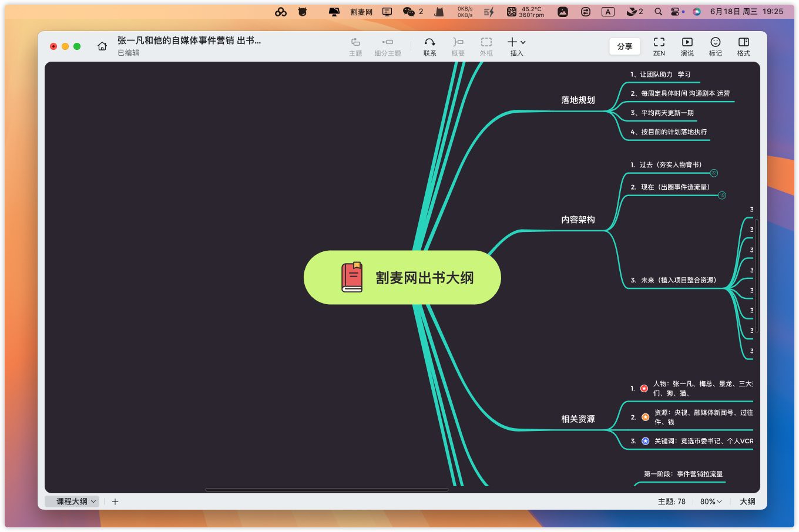Toggle the 格式 format sidebar panel
Screen dimensions: 799x532
click(743, 46)
